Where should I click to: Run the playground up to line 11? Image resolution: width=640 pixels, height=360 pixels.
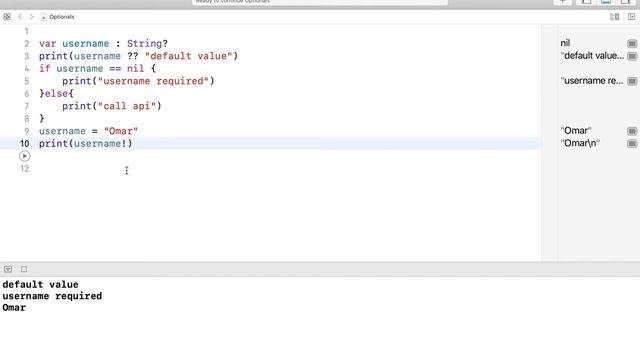[24, 156]
